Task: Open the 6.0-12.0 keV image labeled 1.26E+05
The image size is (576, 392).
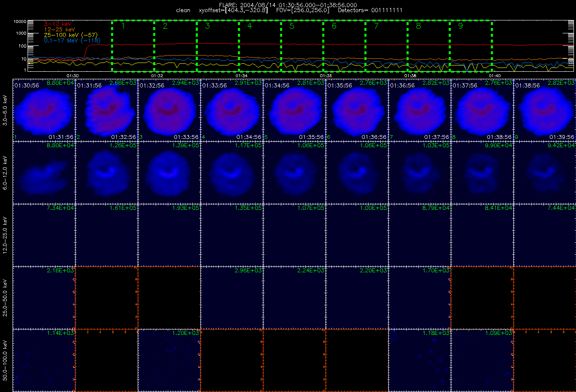Action: point(107,173)
